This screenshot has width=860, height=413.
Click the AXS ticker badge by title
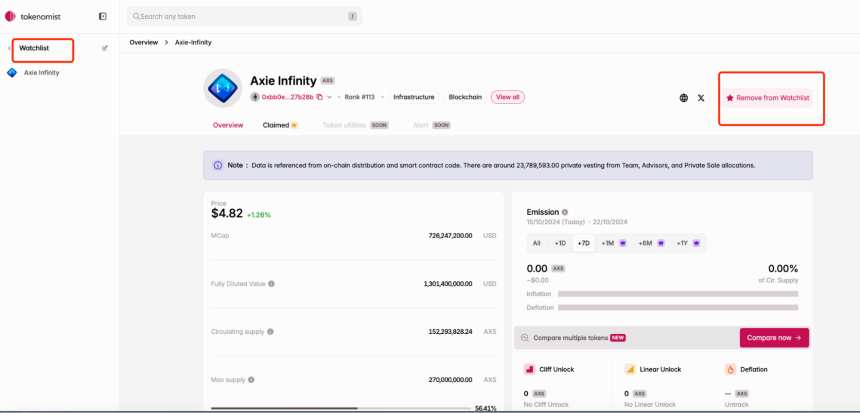(x=327, y=81)
